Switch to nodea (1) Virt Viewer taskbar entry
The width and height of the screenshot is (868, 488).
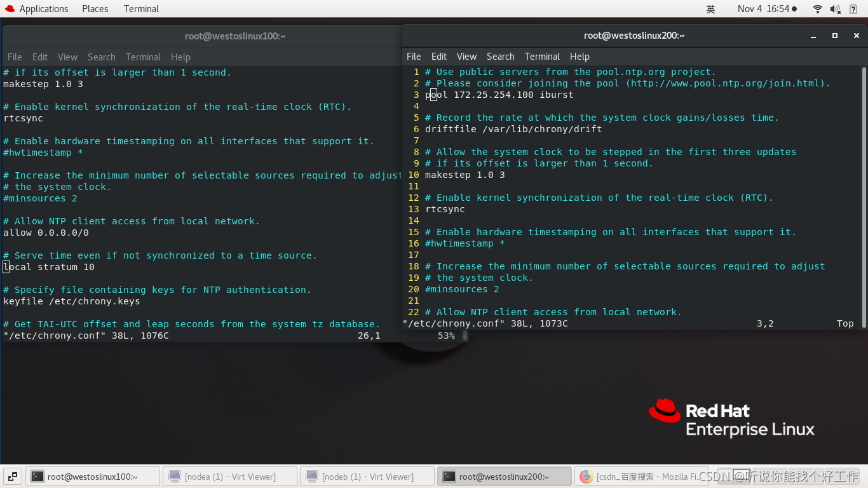[230, 477]
